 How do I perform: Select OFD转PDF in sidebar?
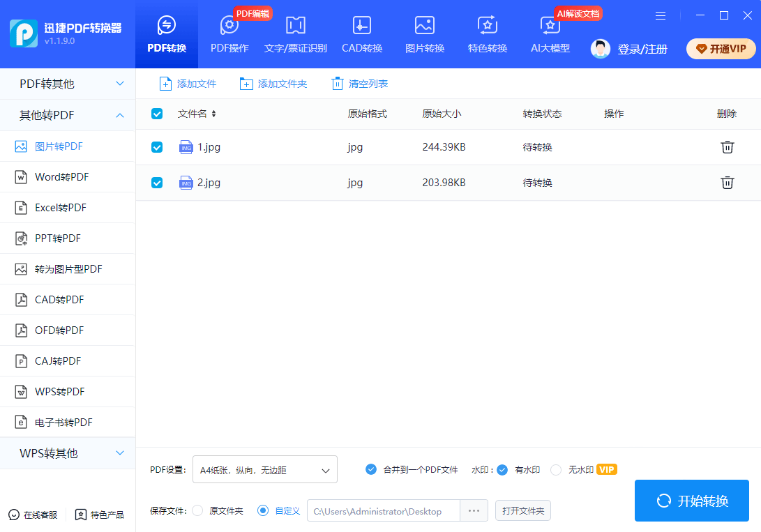pos(68,330)
